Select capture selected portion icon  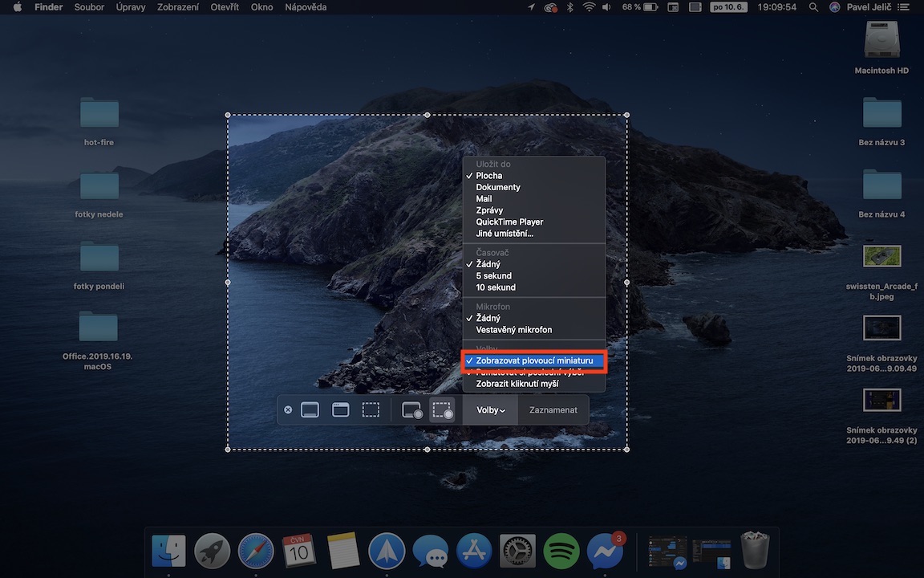[x=371, y=410]
